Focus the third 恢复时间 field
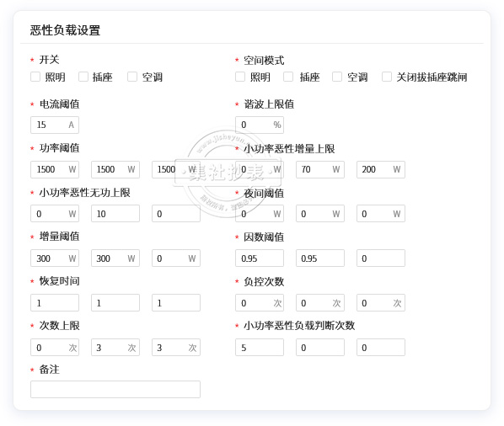Viewport: 504px width, 426px height. coord(176,303)
